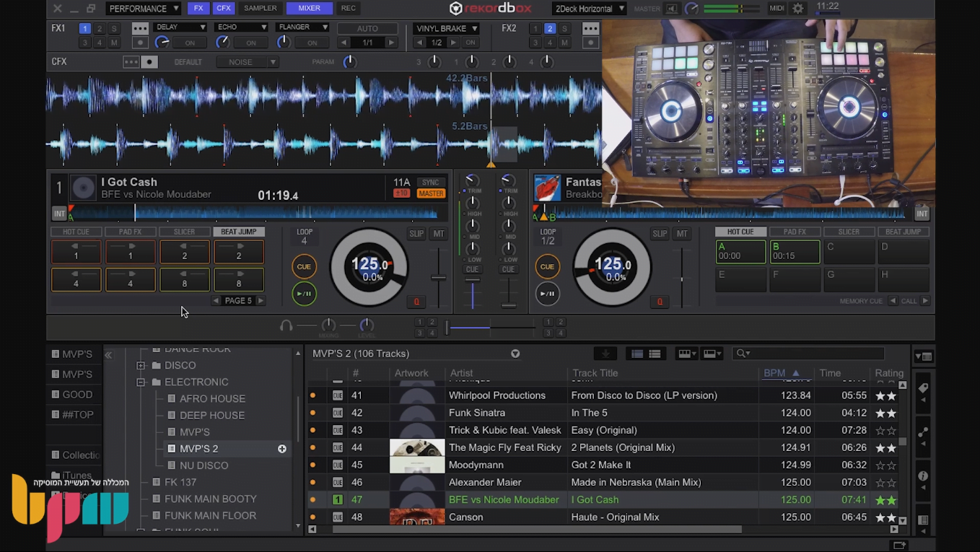Click the MVP'S 2 playlist add icon

pyautogui.click(x=282, y=449)
